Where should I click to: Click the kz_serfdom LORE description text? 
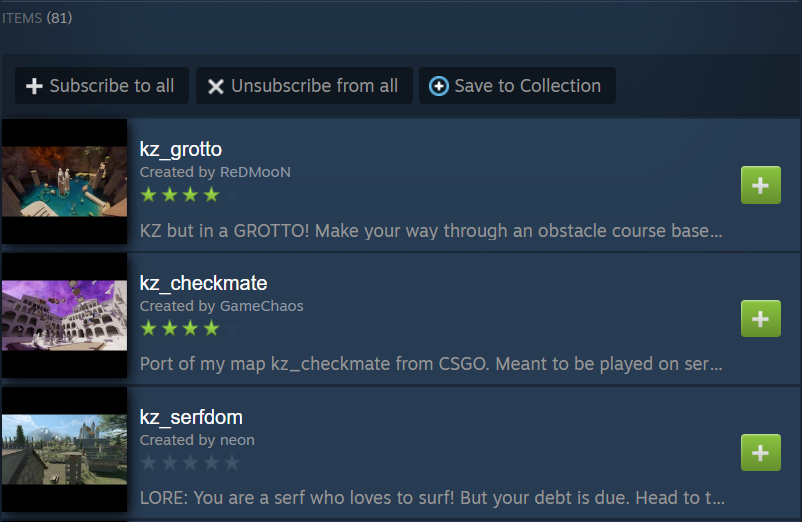432,497
